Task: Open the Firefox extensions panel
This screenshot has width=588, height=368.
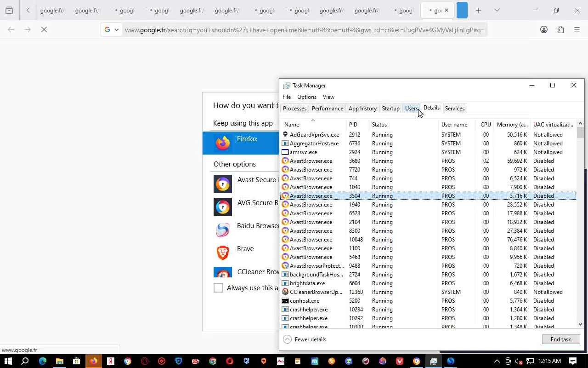Action: click(560, 29)
